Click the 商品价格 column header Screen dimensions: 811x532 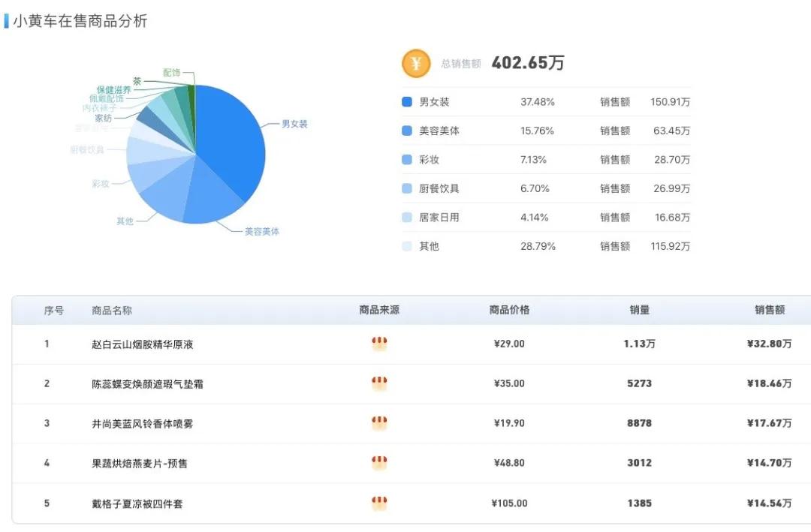510,309
